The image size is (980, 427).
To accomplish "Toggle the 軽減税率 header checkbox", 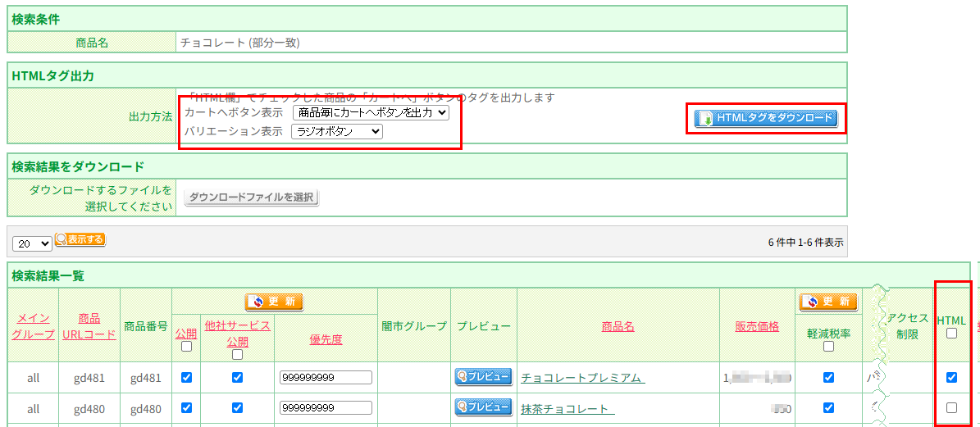I will point(829,348).
